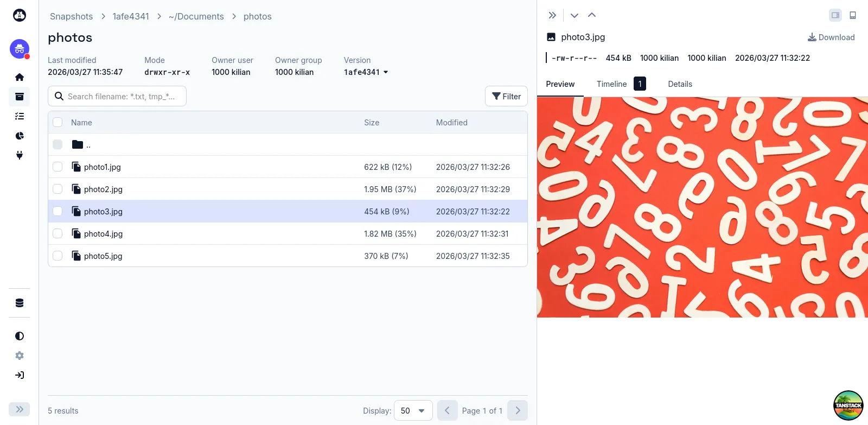868x425 pixels.
Task: Click the sign-out arrow icon
Action: point(20,375)
